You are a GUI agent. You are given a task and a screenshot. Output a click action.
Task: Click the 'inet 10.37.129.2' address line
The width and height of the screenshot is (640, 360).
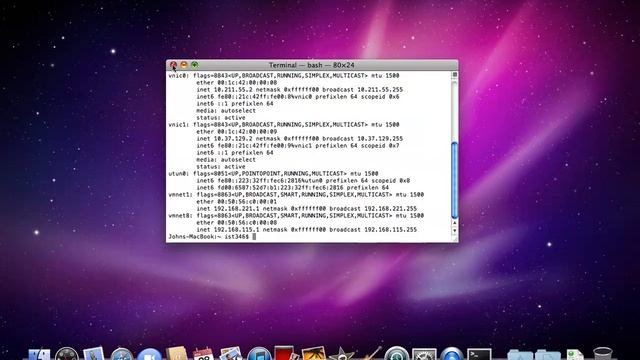pos(299,138)
